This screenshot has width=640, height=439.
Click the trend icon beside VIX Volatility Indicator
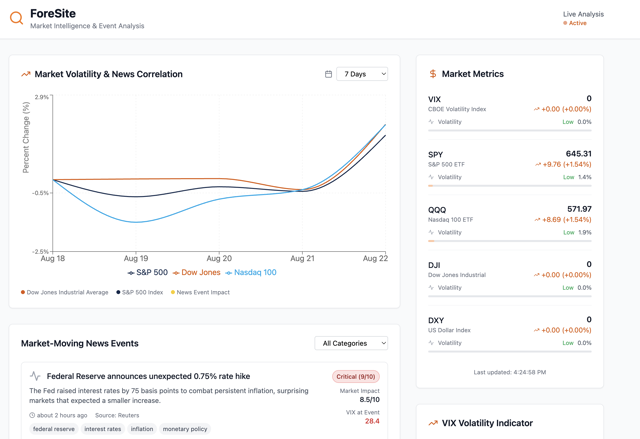pyautogui.click(x=433, y=423)
